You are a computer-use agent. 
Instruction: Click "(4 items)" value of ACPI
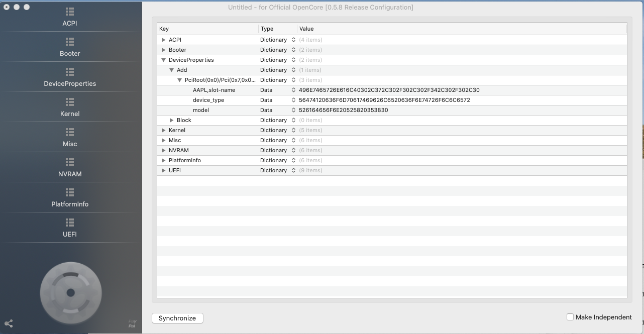[x=311, y=40]
